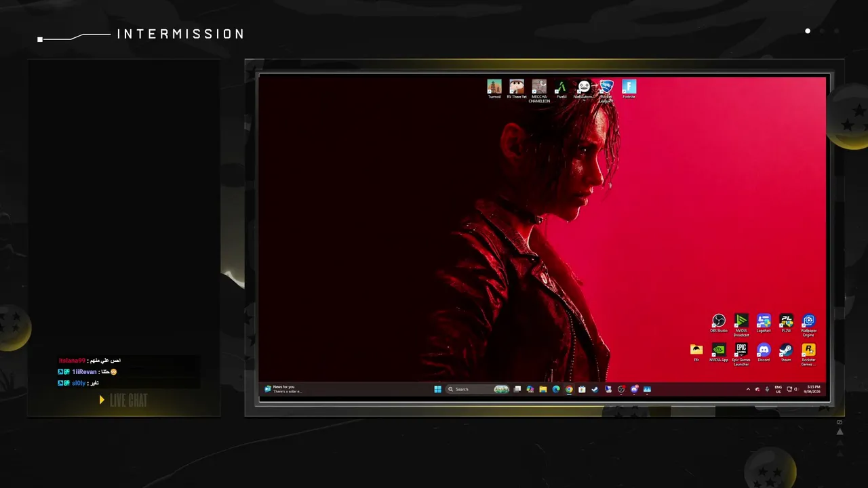Click the taskbar Search box
The image size is (868, 488).
coord(477,389)
